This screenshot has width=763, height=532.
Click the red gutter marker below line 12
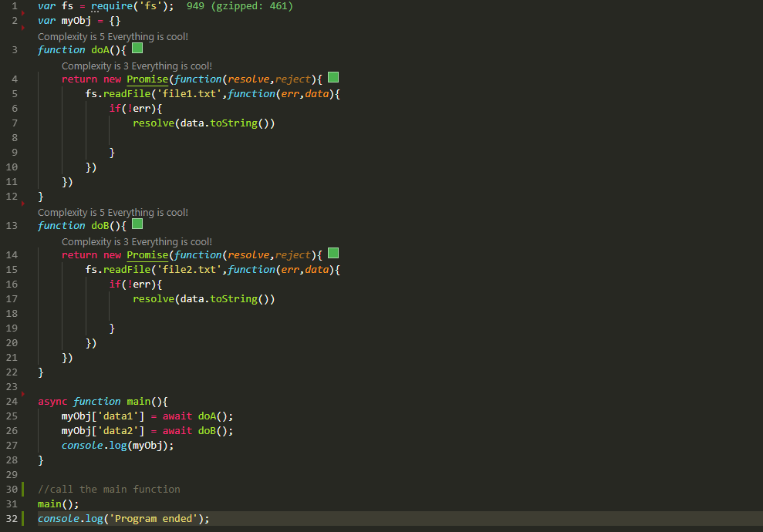[x=22, y=204]
